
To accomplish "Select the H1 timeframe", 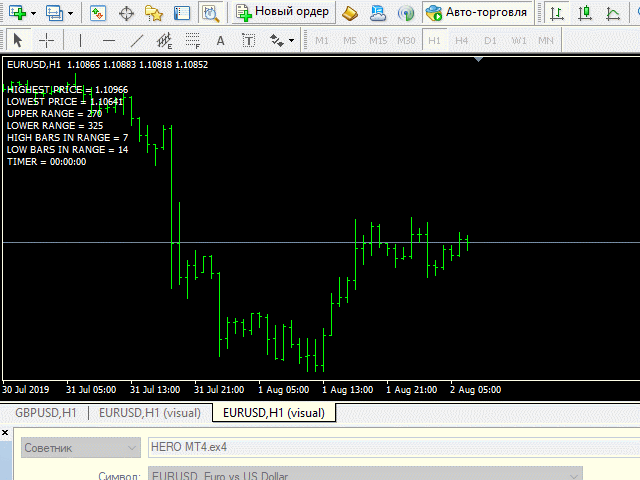I will [x=434, y=40].
